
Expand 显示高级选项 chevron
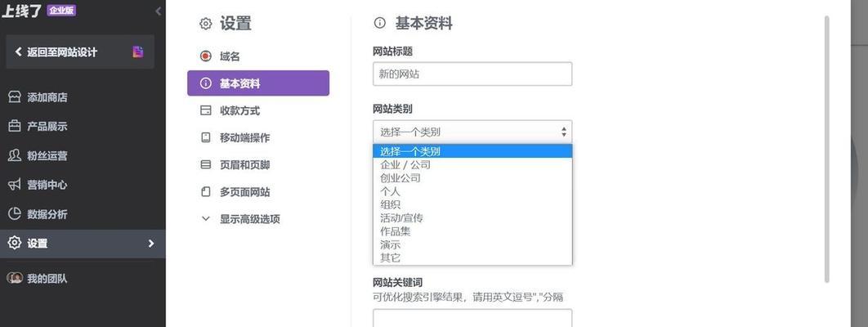206,218
